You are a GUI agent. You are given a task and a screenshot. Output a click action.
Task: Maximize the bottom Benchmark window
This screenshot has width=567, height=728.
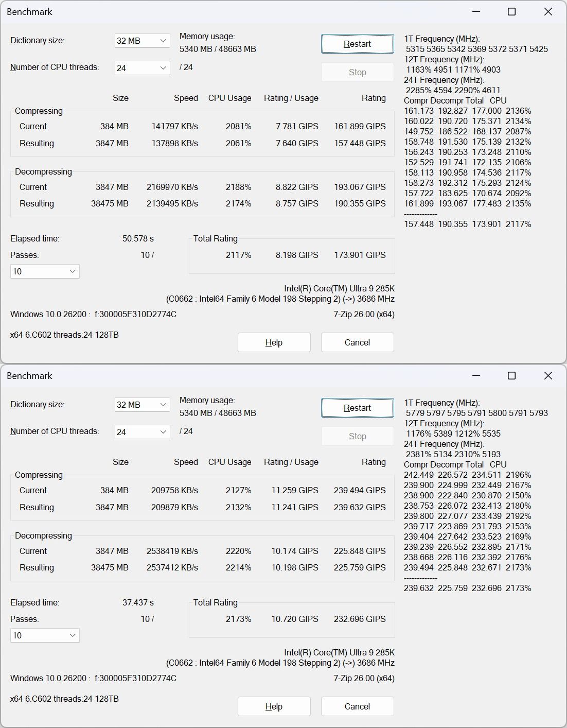[511, 375]
